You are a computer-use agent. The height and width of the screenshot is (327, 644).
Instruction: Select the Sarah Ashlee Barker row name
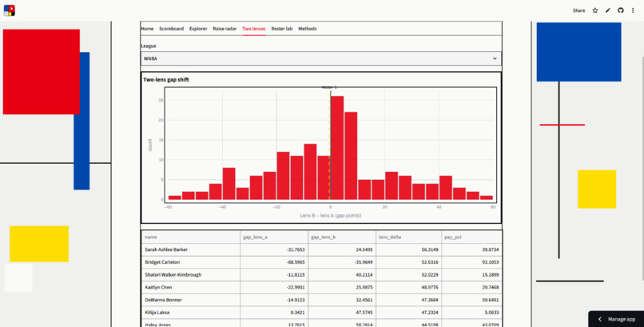pos(191,249)
